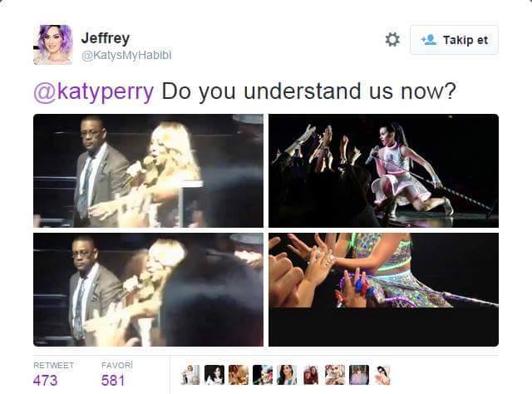
Task: Open bottom-left photo of blonde singer
Action: click(x=148, y=289)
